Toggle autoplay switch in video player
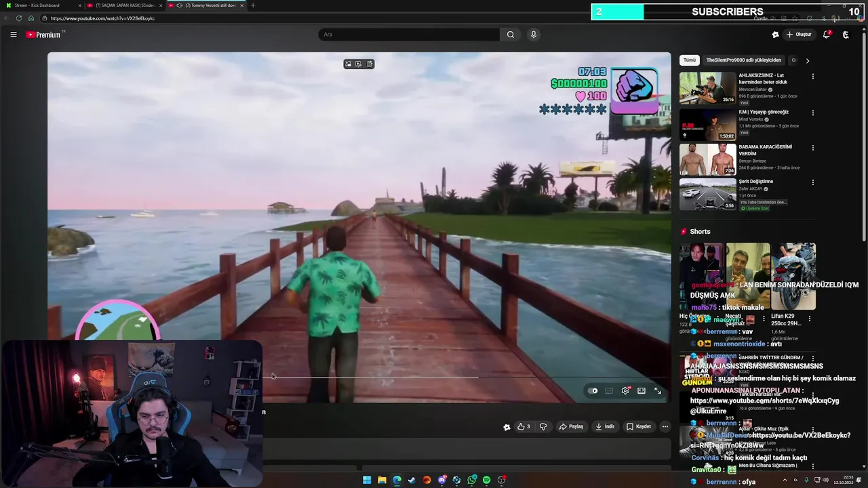The image size is (868, 488). tap(593, 390)
